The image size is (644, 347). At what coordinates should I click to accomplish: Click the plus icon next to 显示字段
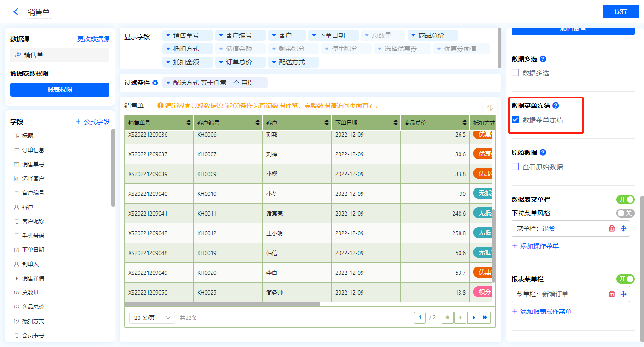pyautogui.click(x=155, y=37)
